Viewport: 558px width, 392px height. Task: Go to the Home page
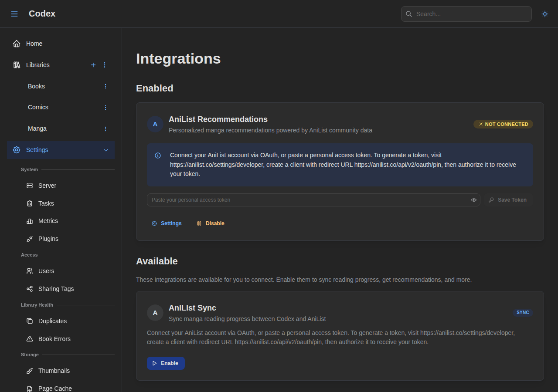pyautogui.click(x=34, y=44)
